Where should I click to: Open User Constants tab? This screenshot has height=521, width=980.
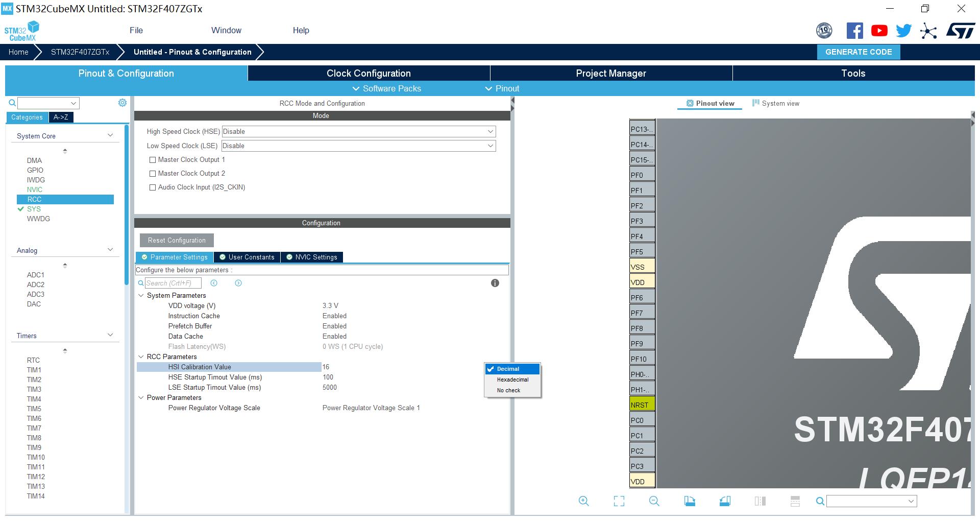point(247,257)
